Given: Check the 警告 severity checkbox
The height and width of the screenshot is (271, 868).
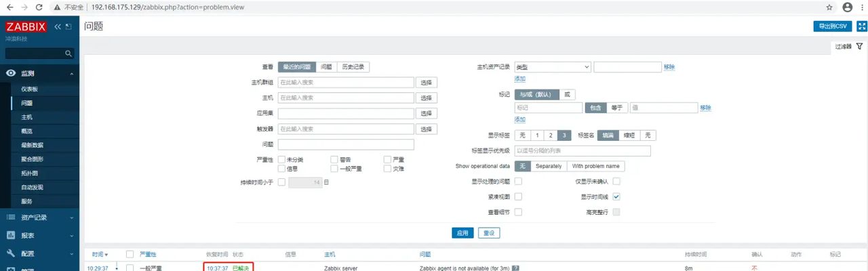Looking at the screenshot, I should 334,159.
